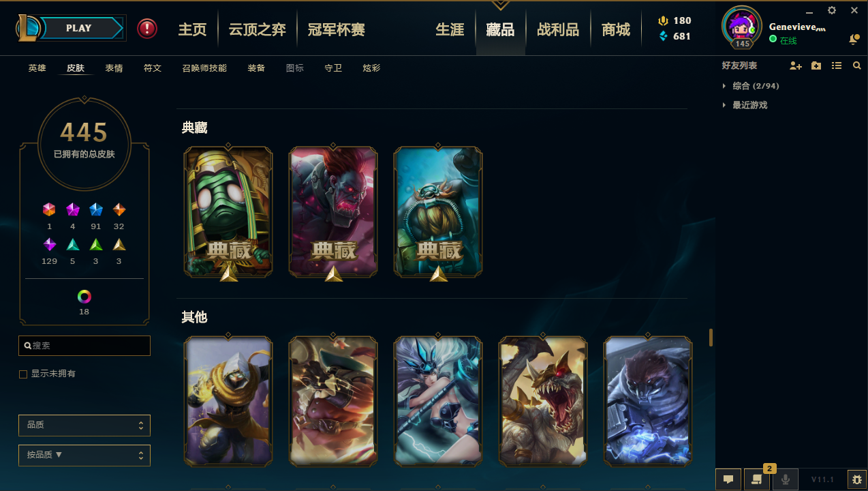
Task: Click the red alert exclamation icon
Action: pyautogui.click(x=147, y=29)
